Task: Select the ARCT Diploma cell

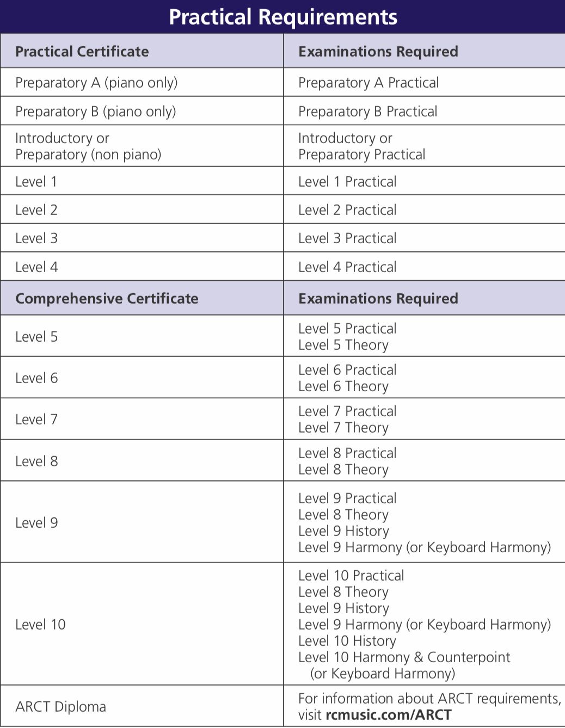Action: click(142, 706)
